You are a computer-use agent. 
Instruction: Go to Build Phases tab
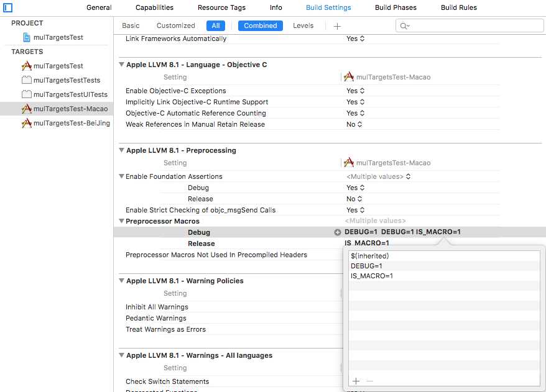coord(396,7)
